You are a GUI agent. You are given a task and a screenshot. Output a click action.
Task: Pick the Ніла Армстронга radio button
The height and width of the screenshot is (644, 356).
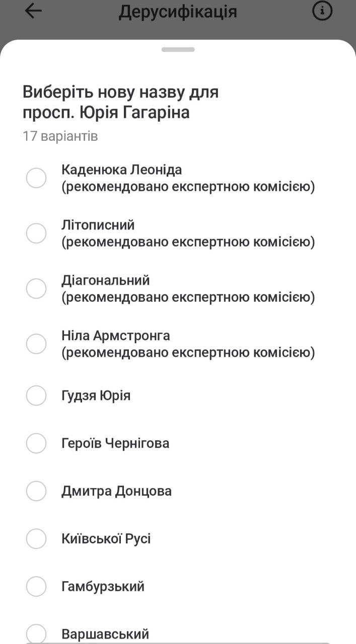click(x=36, y=344)
